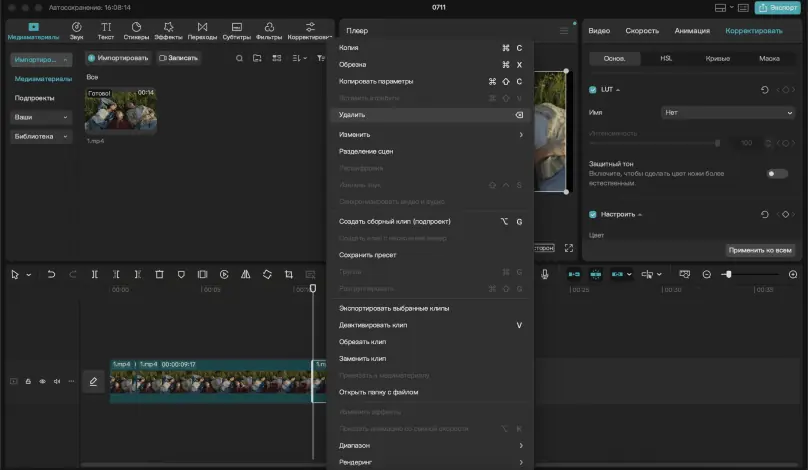Toggle the auto snapping button
The width and height of the screenshot is (808, 470).
coord(595,274)
